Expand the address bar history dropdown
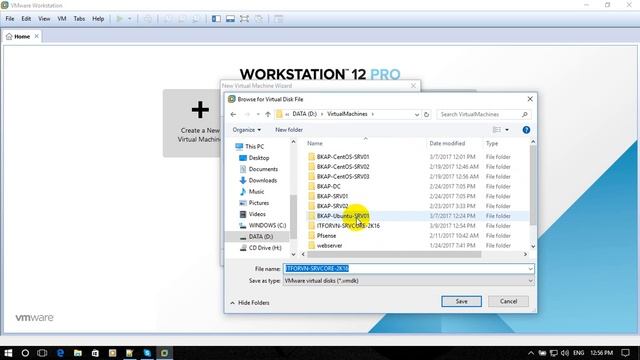Screen dimensions: 640x360 pos(416,115)
